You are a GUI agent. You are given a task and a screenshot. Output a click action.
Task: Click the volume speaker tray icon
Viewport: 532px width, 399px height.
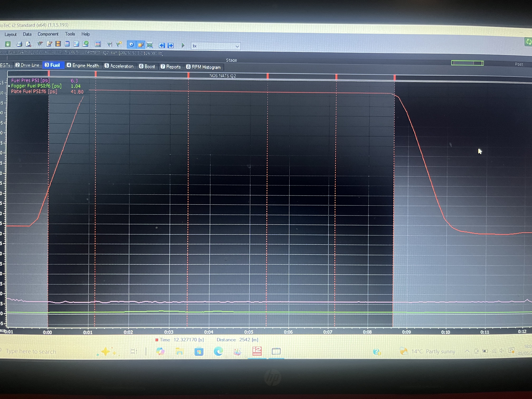(502, 351)
